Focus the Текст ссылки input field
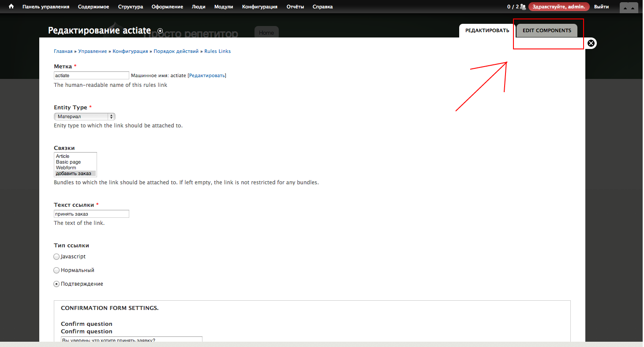Image resolution: width=644 pixels, height=347 pixels. point(91,214)
